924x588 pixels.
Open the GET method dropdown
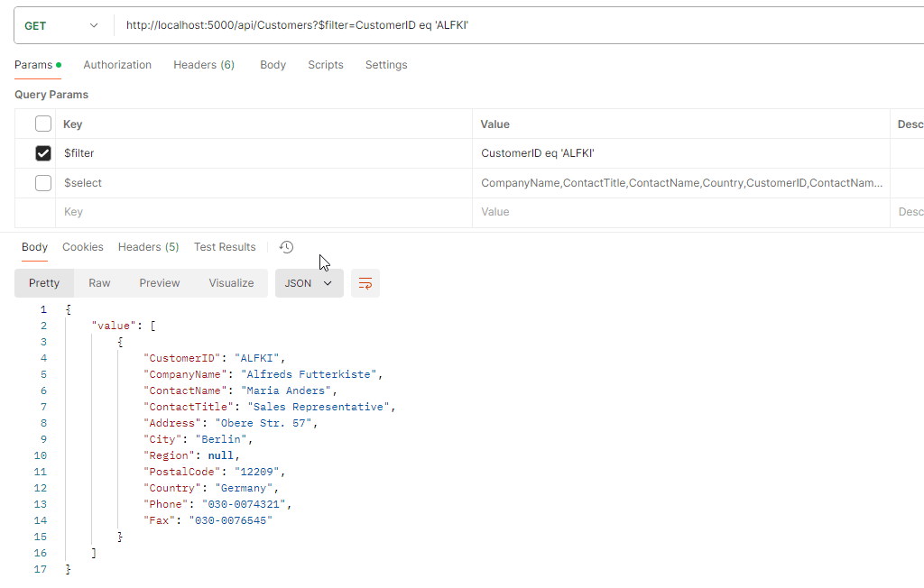(x=61, y=26)
